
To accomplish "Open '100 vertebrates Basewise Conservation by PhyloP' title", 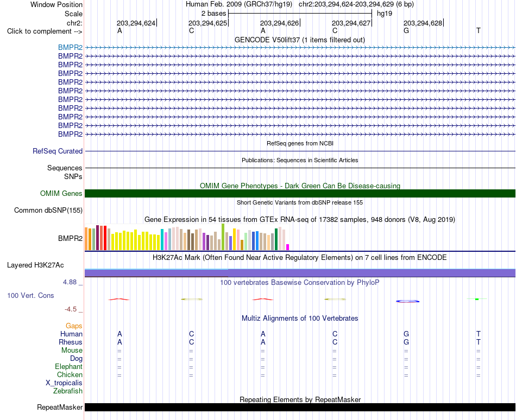I will [x=300, y=282].
